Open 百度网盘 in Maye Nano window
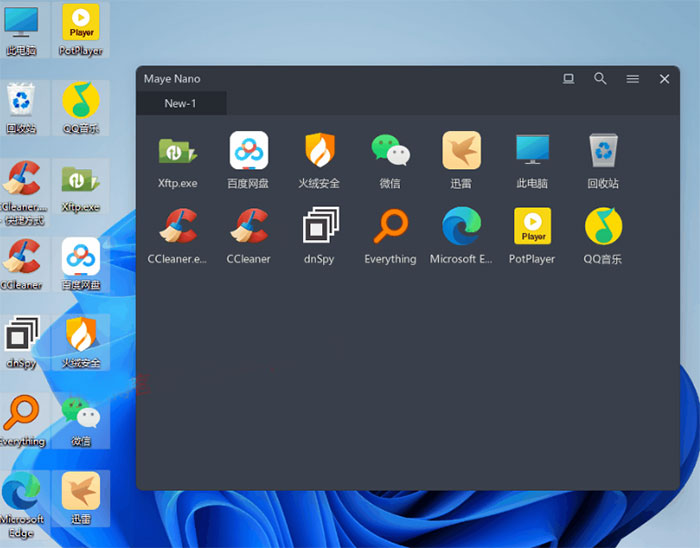 click(x=249, y=159)
